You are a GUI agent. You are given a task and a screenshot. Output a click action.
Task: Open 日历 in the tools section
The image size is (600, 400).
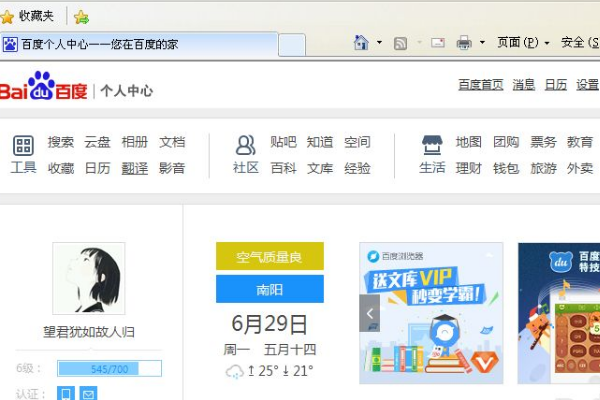(x=97, y=168)
